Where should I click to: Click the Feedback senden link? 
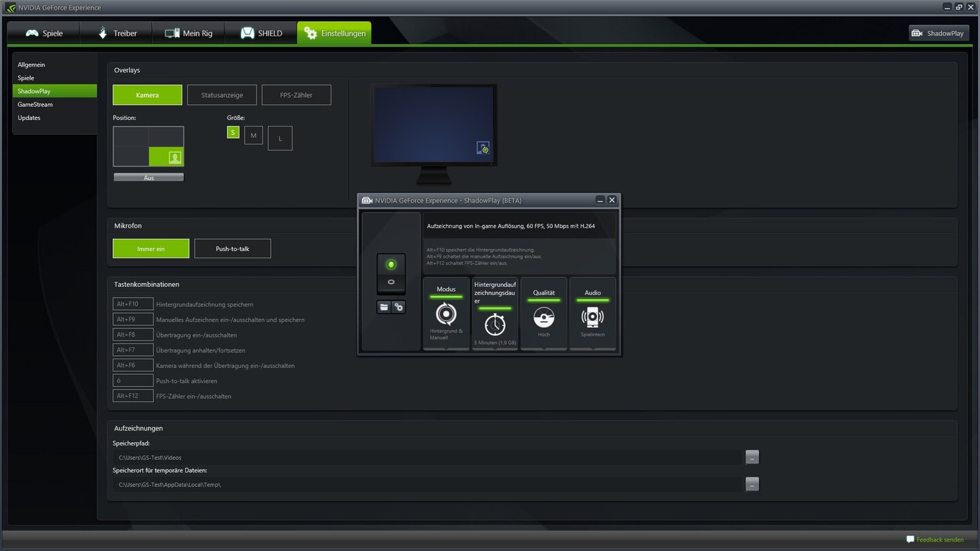pos(940,539)
